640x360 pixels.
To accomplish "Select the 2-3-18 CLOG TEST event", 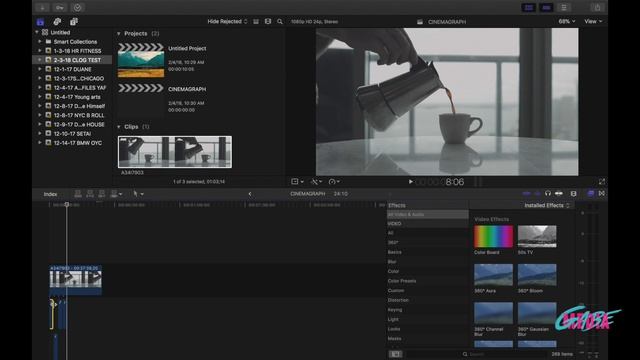I will (x=72, y=60).
